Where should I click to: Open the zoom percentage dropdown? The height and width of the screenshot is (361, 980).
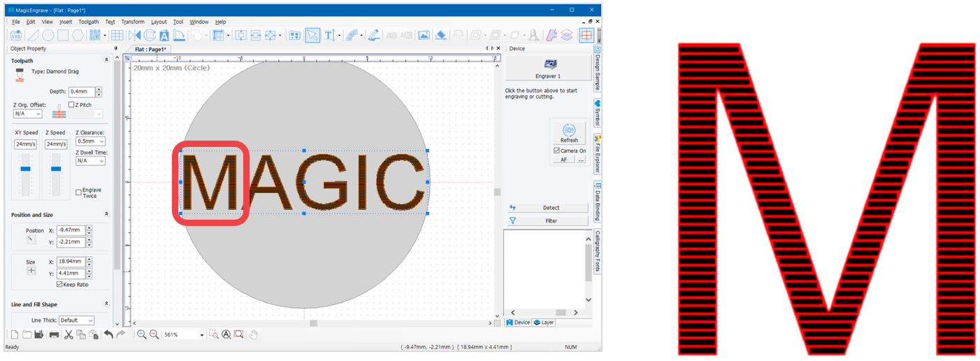click(201, 335)
